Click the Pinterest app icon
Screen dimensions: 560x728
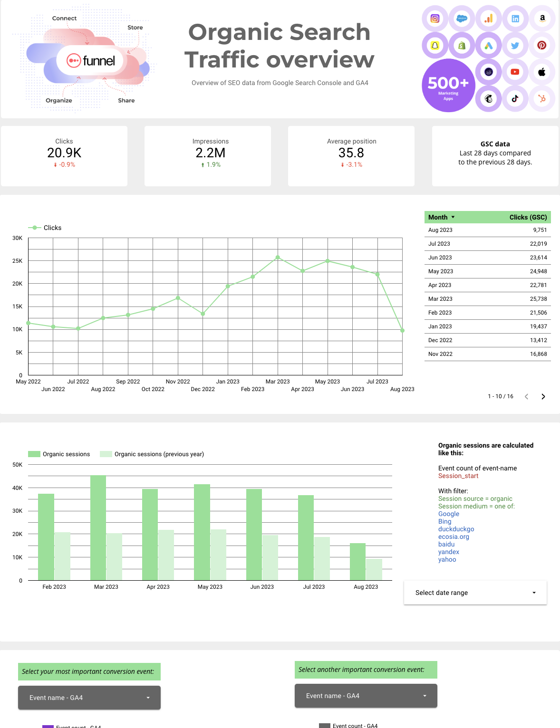[x=542, y=46]
